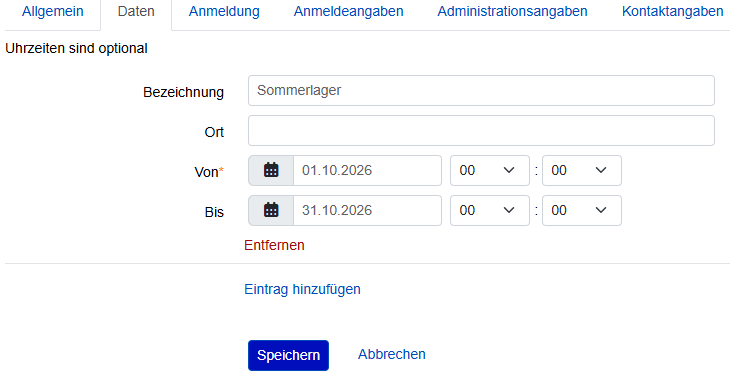The image size is (730, 381).
Task: Open the Anmeldung tab
Action: click(224, 12)
